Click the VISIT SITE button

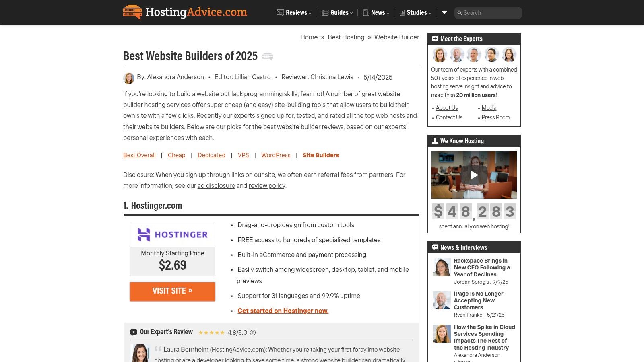tap(172, 291)
